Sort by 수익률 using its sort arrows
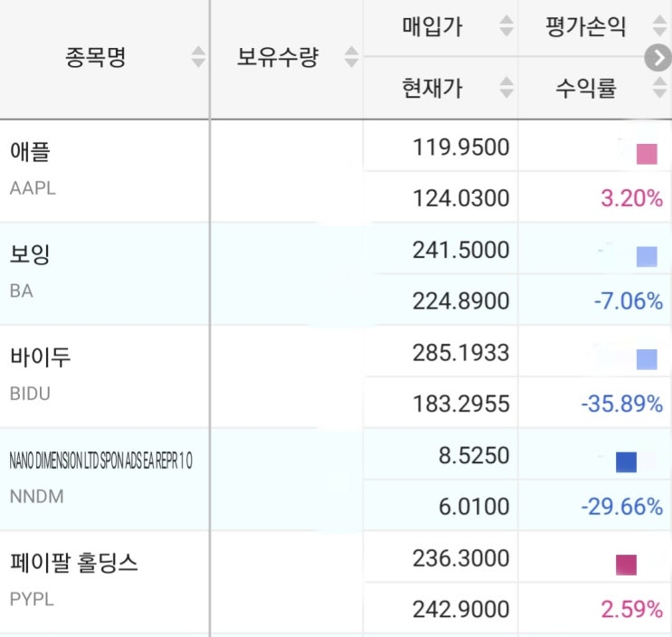This screenshot has height=637, width=672. point(659,88)
